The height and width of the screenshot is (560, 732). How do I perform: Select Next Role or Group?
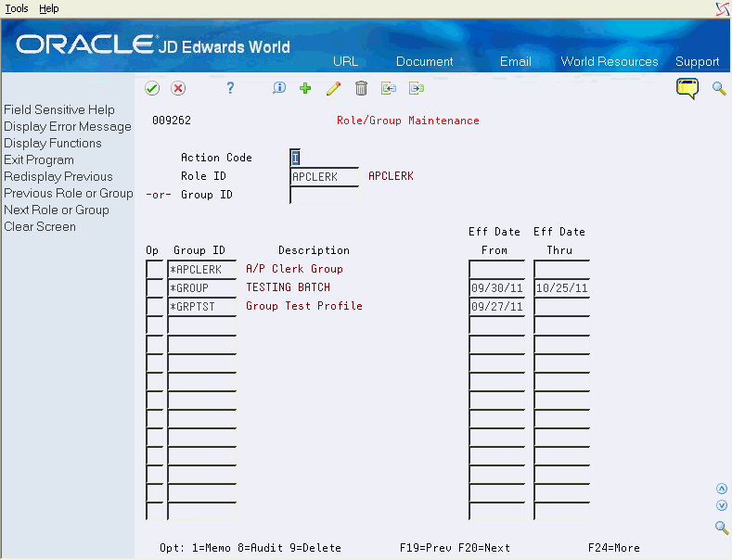pos(57,210)
